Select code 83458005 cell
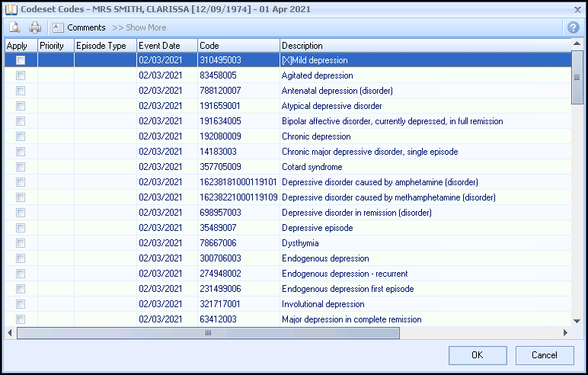Image resolution: width=588 pixels, height=375 pixels. tap(238, 75)
